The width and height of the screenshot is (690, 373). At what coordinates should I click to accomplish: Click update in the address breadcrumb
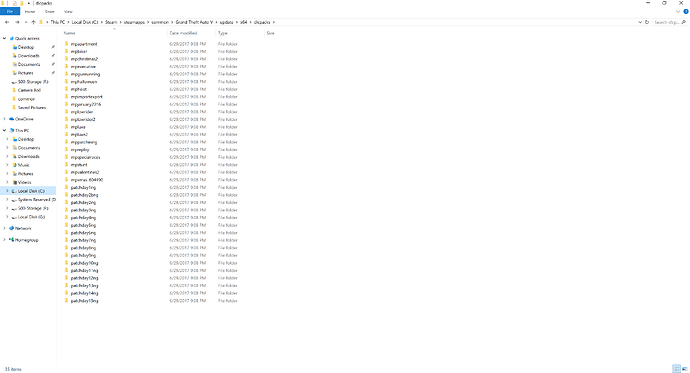point(226,22)
